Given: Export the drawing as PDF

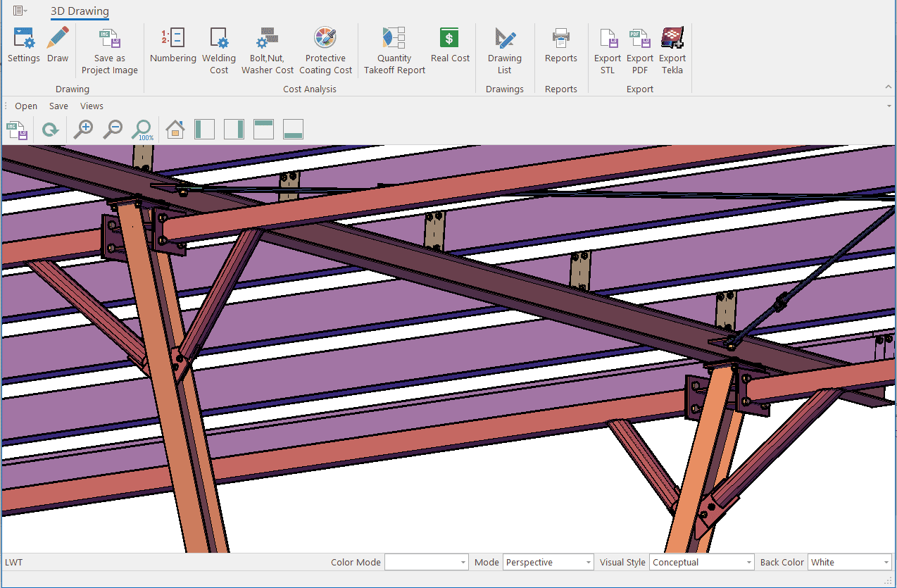Looking at the screenshot, I should pos(640,51).
